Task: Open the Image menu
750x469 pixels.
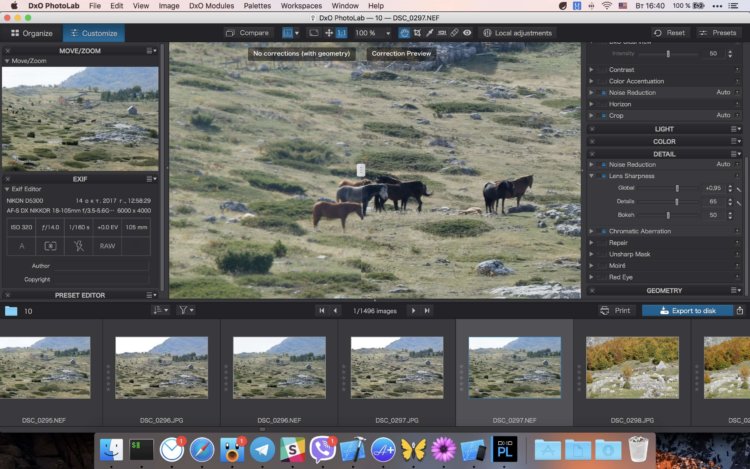Action: pos(169,6)
